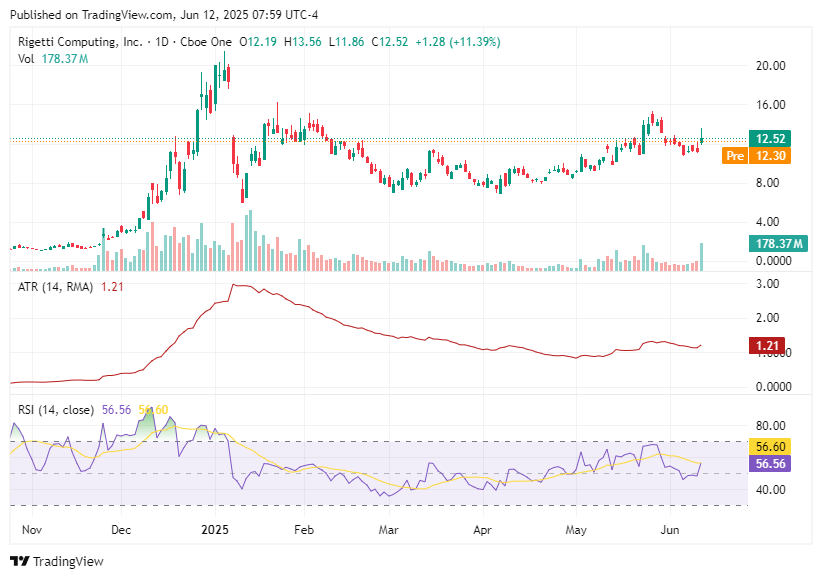The image size is (822, 579).
Task: Click the Mar label on time axis
Action: click(x=388, y=530)
